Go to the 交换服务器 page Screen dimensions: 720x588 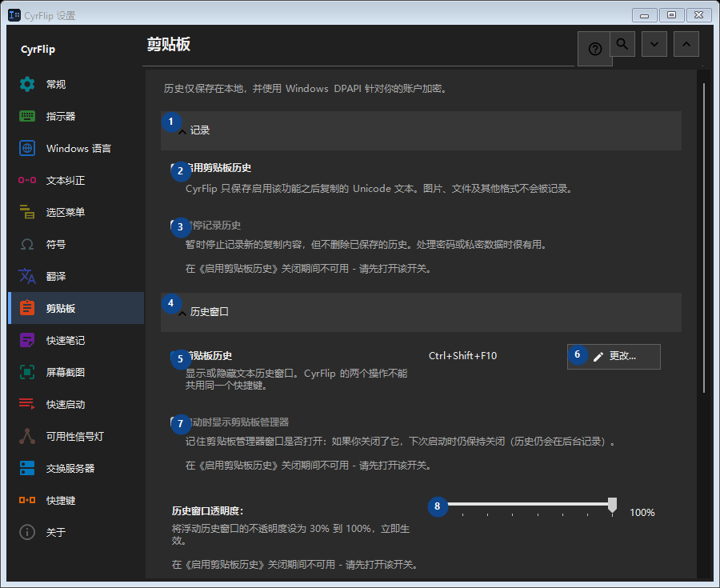pos(76,468)
